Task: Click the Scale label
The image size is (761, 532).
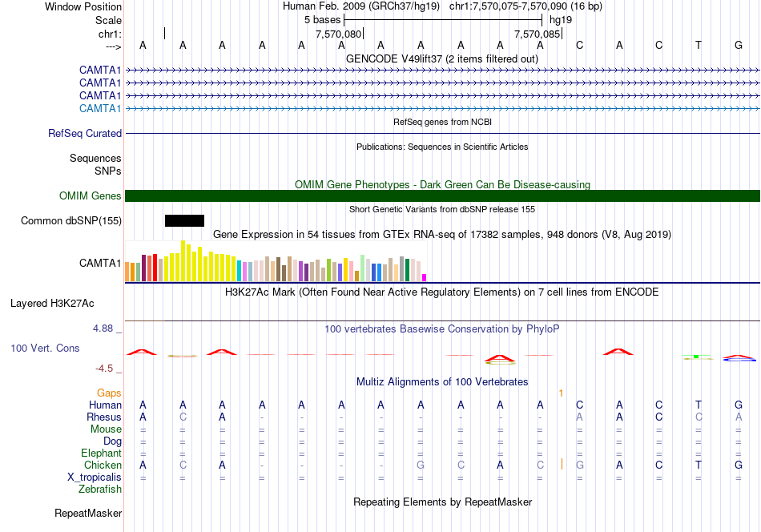Action: (x=109, y=20)
